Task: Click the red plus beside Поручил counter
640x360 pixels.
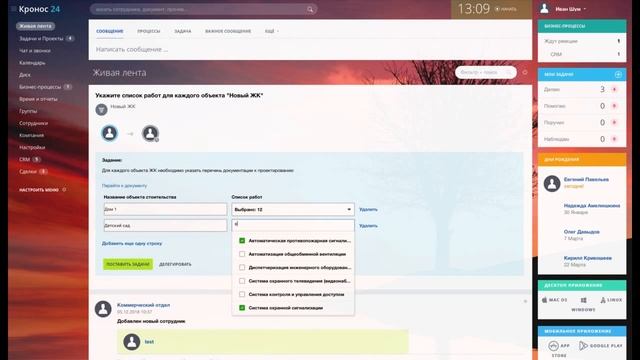Action: [614, 122]
